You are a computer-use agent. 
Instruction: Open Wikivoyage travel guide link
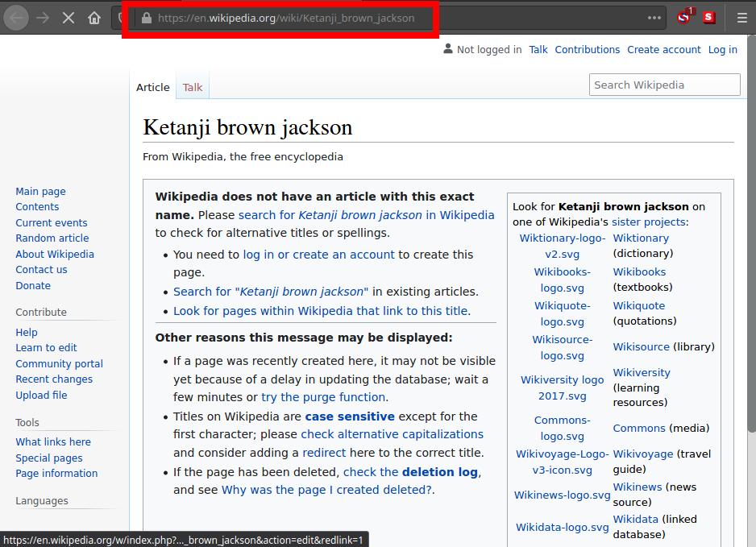click(642, 454)
